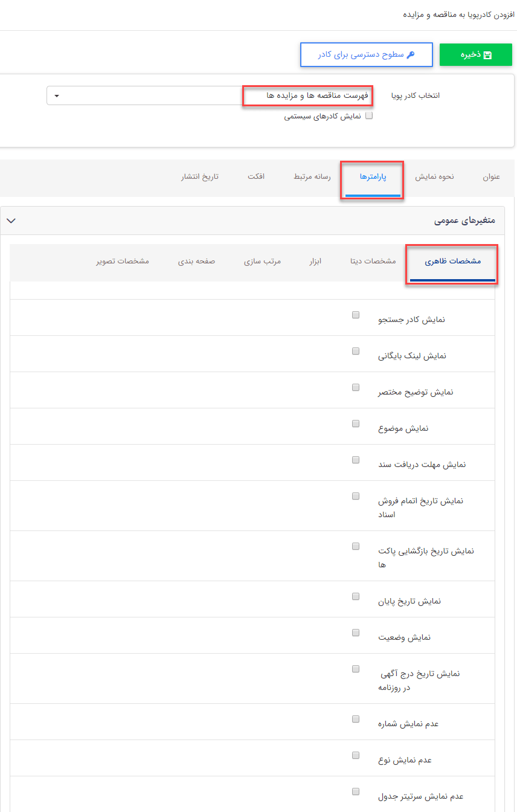Check the نمایش لینک بایگانی box
The height and width of the screenshot is (812, 517).
click(x=356, y=350)
